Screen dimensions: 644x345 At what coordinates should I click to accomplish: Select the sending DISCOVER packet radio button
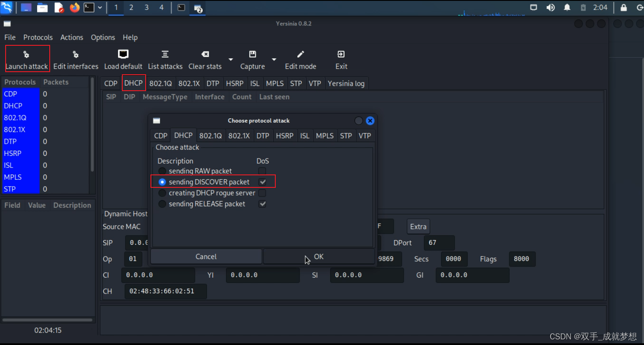162,182
